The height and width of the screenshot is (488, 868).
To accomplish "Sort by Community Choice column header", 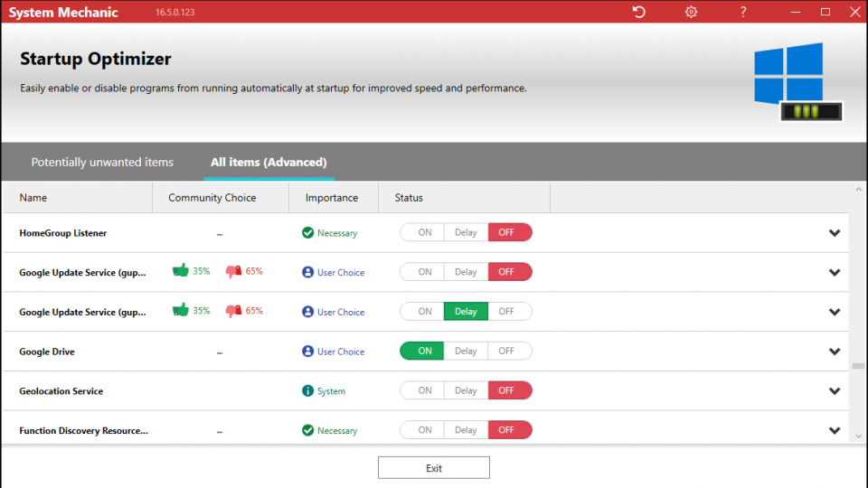I will [221, 198].
